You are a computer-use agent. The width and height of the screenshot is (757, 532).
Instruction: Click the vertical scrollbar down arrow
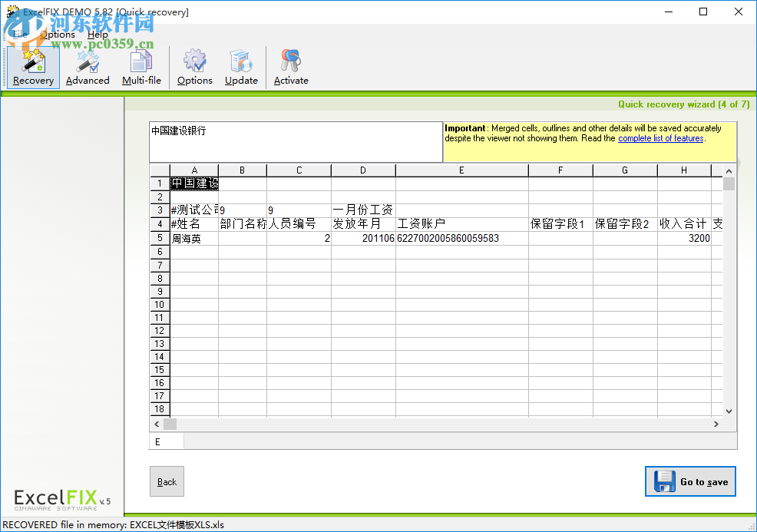(729, 410)
